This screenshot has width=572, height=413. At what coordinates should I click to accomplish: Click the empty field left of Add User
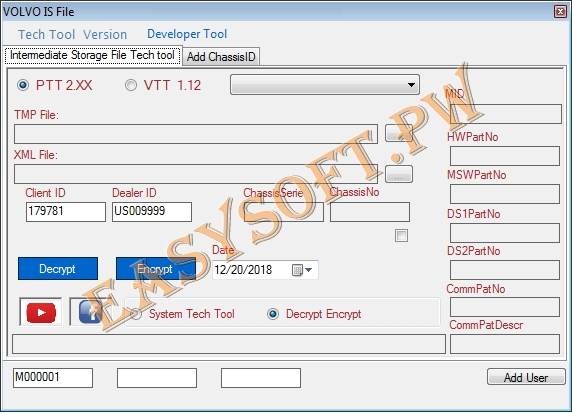click(261, 378)
